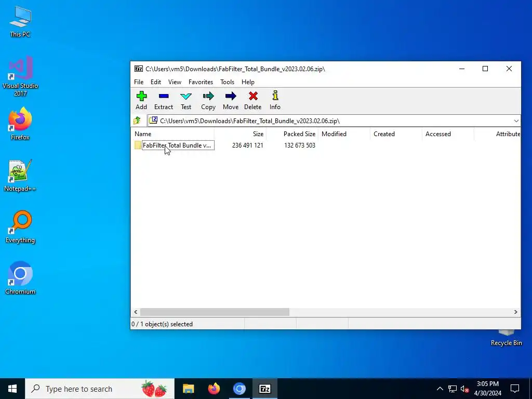Open the File menu

point(139,82)
